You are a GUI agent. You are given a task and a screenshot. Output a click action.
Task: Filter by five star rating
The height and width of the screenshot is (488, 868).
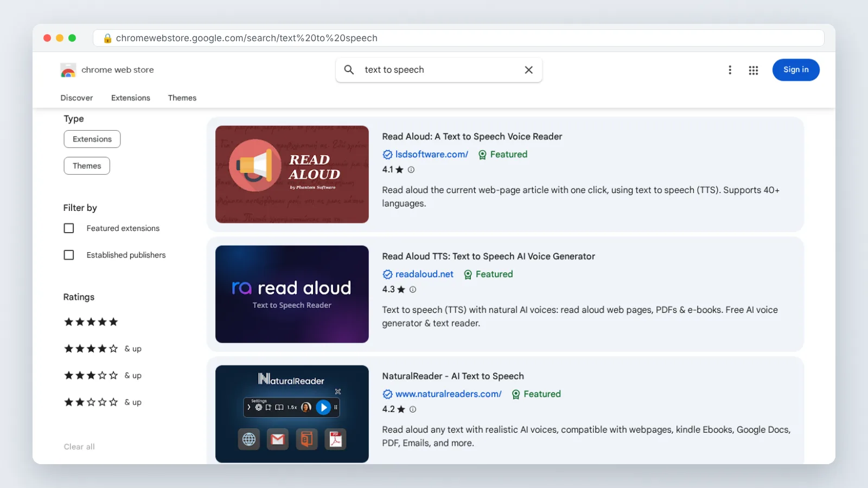(x=91, y=322)
